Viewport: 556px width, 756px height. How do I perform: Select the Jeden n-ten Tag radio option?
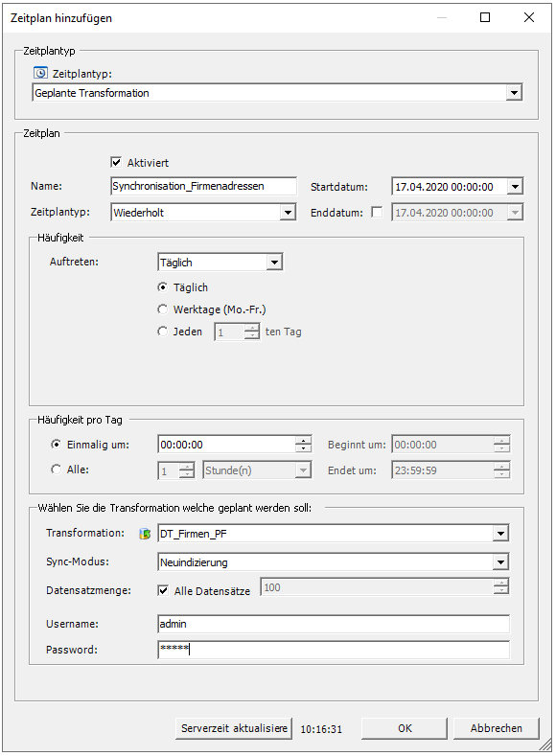click(x=163, y=332)
